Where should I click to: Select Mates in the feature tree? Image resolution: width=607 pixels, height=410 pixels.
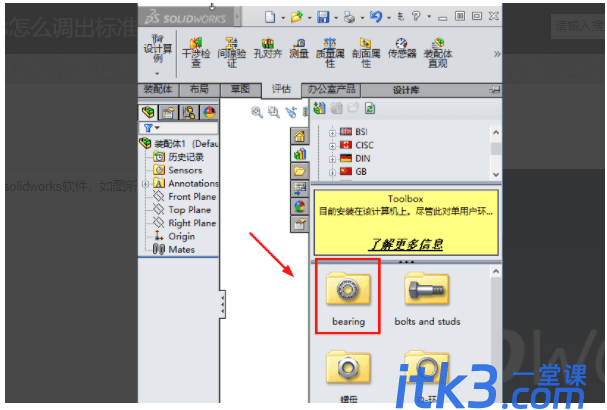174,249
